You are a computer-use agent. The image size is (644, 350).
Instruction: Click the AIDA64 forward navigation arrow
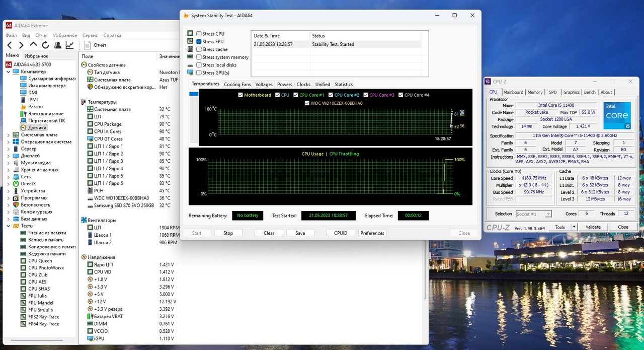coord(22,45)
